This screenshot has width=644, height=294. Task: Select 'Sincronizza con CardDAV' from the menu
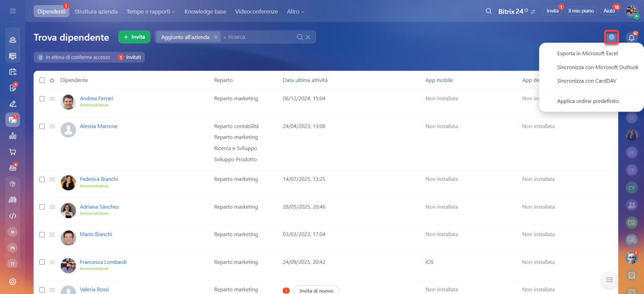(587, 80)
